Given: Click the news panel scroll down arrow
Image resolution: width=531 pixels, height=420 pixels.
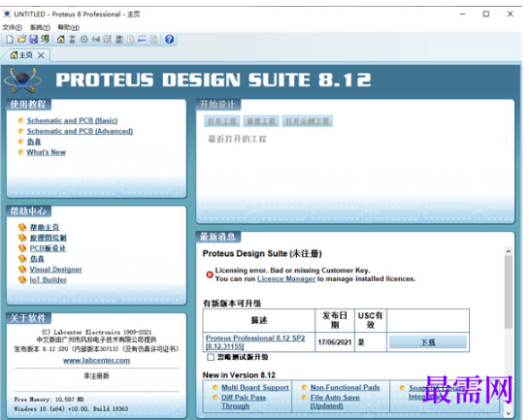Looking at the screenshot, I should click(509, 413).
